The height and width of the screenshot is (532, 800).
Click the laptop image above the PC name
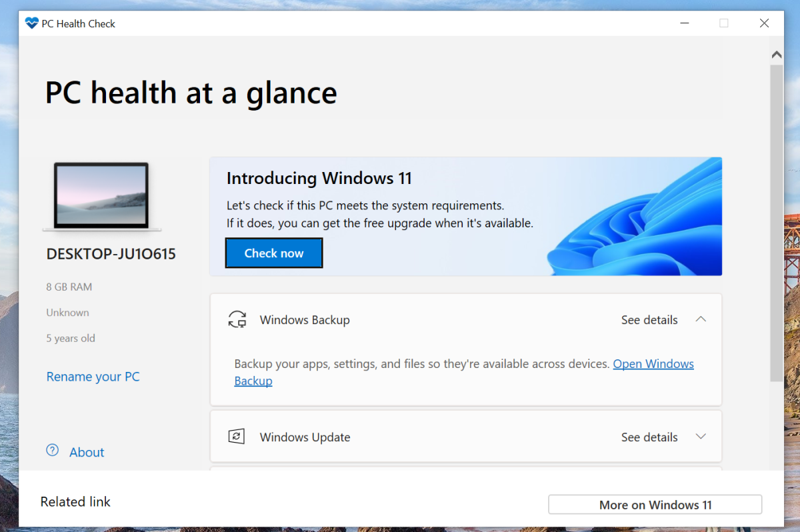point(102,197)
